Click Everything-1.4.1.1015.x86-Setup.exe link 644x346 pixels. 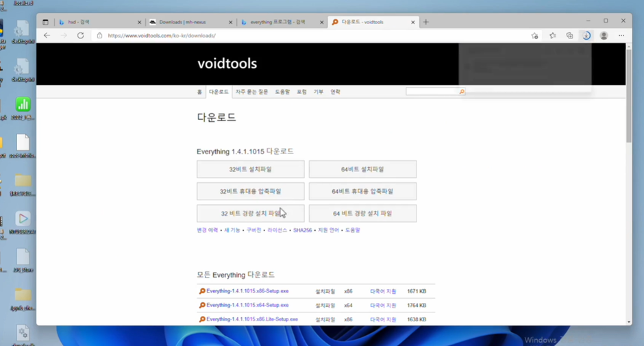pos(247,291)
